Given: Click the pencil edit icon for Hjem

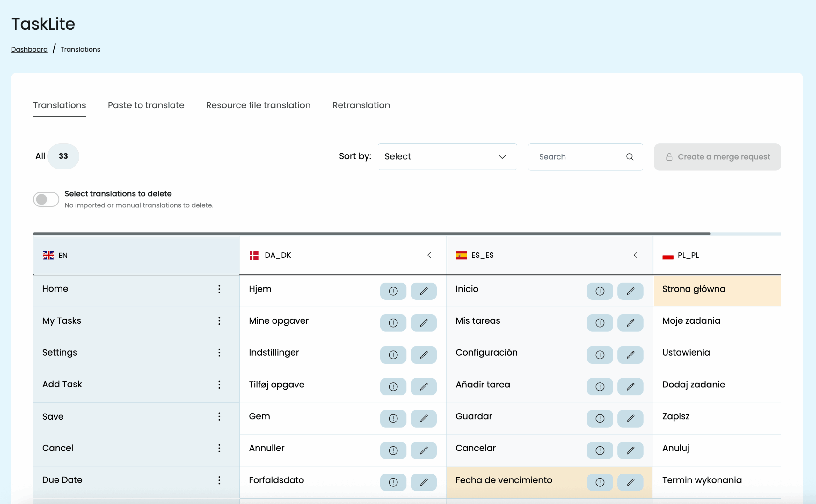Looking at the screenshot, I should [424, 291].
